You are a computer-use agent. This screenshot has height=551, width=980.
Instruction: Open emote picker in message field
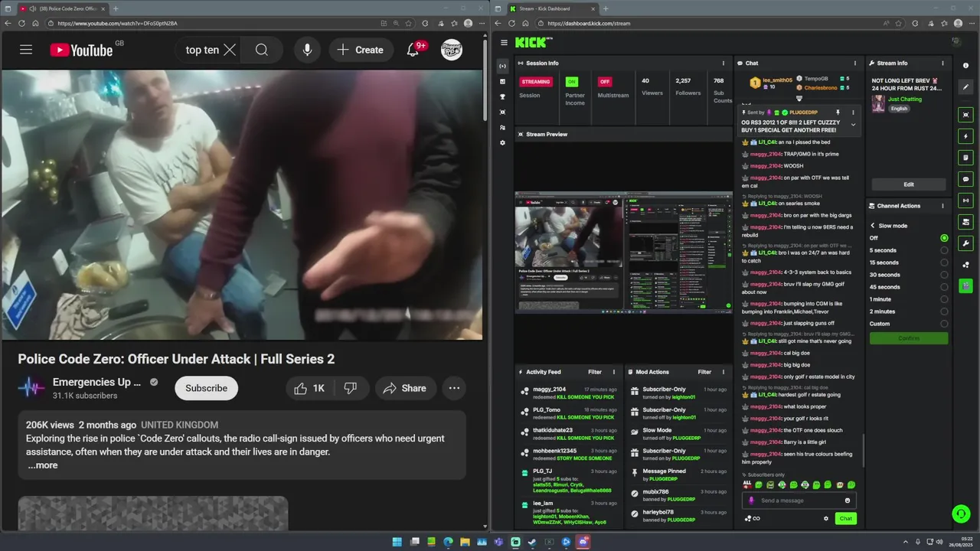click(x=847, y=500)
